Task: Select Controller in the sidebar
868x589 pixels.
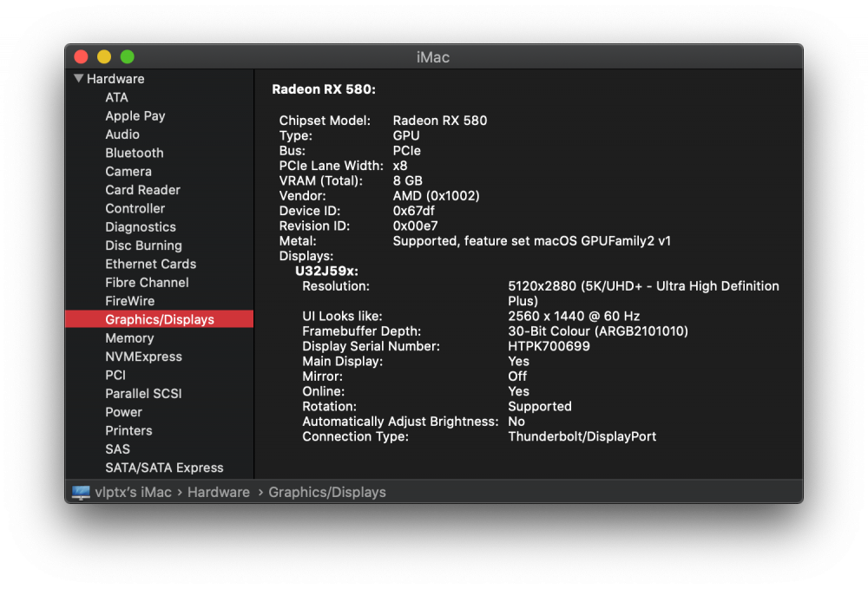Action: 135,208
